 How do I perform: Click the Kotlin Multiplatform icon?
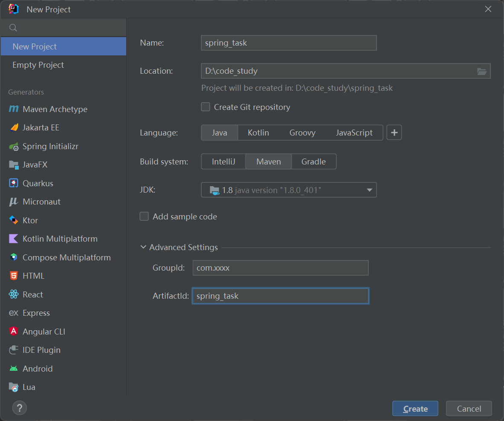(14, 239)
